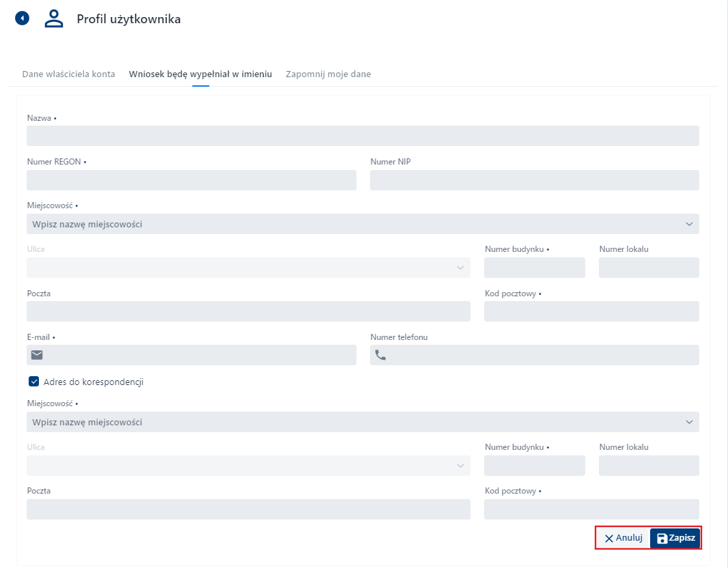Select Wniosek będę wypełniał w imieniu tab
Image resolution: width=728 pixels, height=568 pixels.
[x=200, y=74]
